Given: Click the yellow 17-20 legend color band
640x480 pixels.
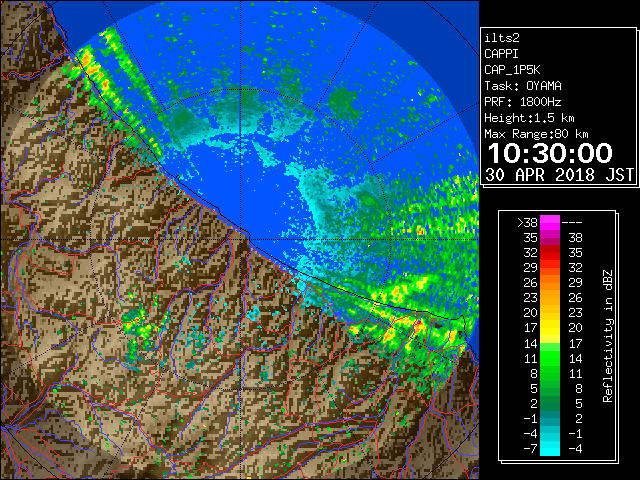Looking at the screenshot, I should tap(550, 328).
